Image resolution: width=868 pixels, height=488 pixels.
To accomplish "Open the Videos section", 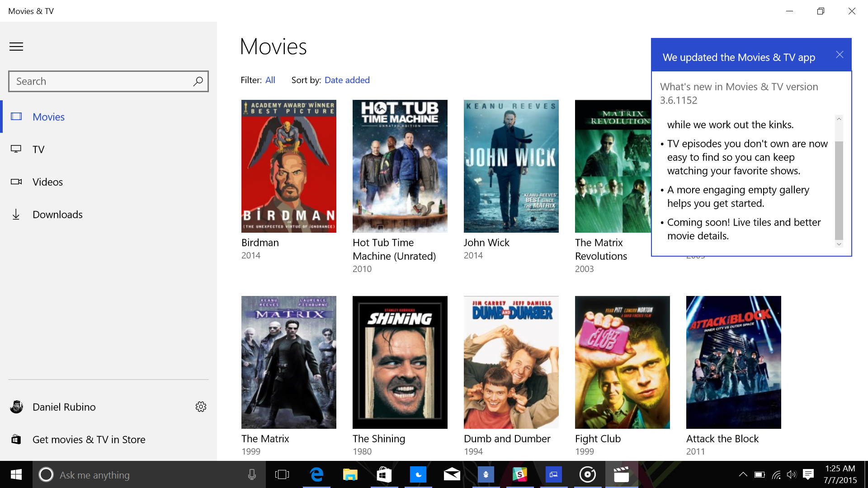I will click(47, 182).
